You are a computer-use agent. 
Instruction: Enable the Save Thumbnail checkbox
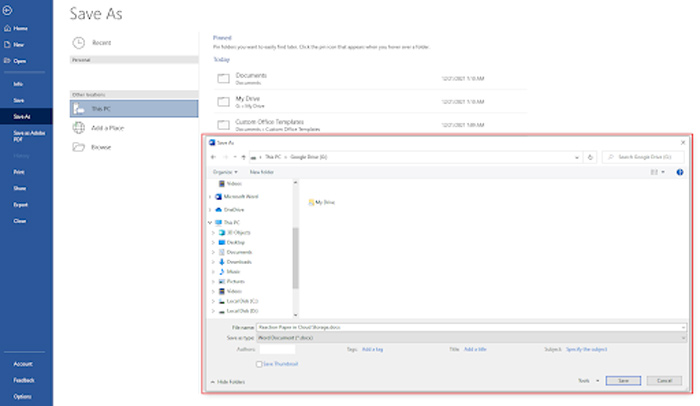(x=259, y=364)
